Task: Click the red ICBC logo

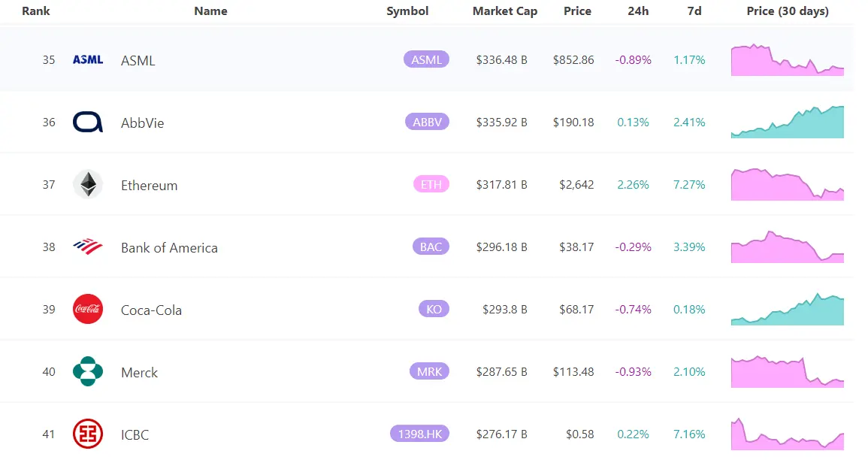Action: [x=88, y=434]
